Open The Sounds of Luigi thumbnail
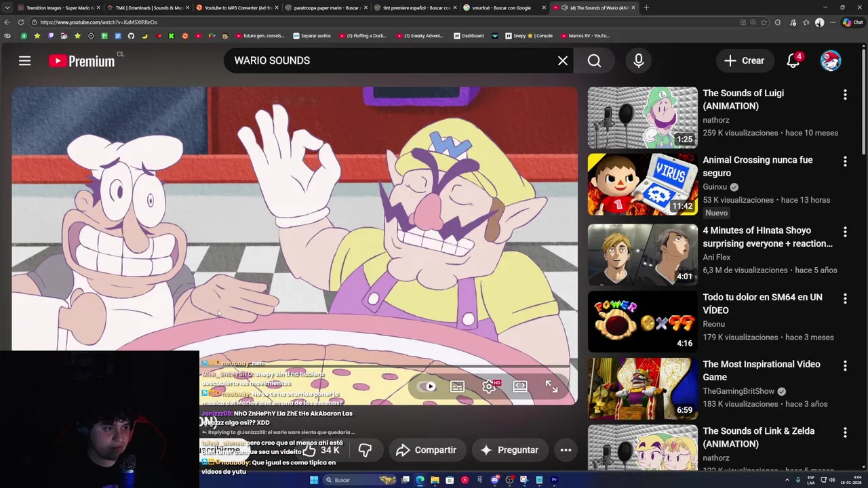This screenshot has height=488, width=868. click(x=642, y=117)
